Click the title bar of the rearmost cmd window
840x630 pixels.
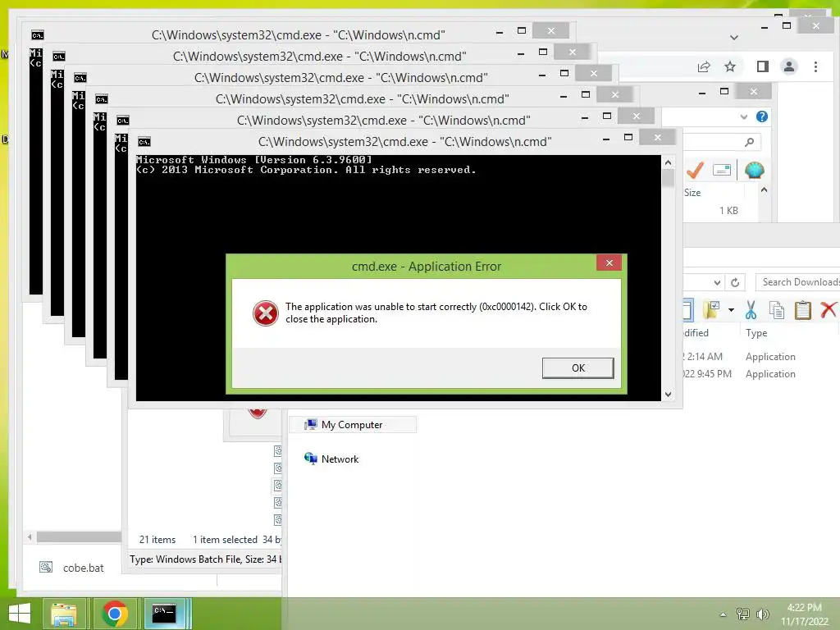point(298,34)
